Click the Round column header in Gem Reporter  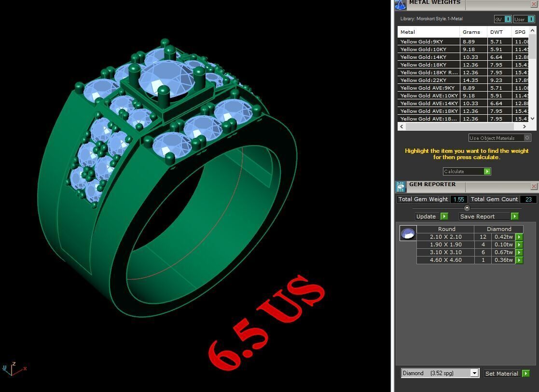pos(445,229)
